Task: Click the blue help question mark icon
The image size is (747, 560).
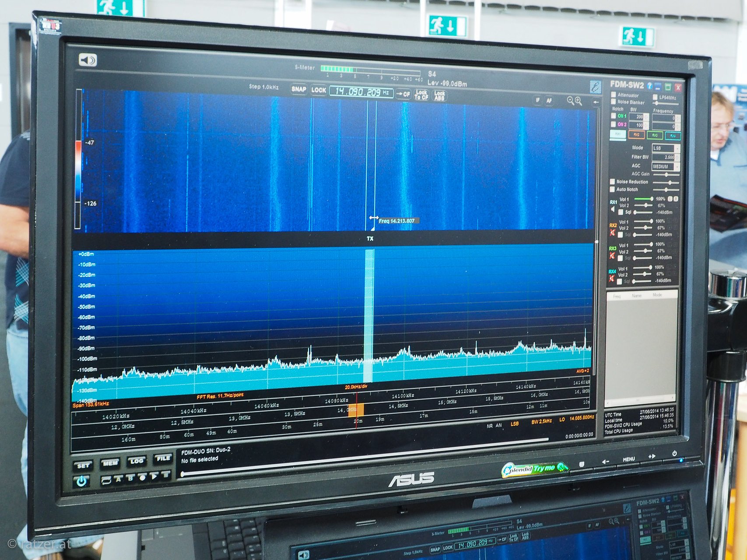Action: [649, 85]
